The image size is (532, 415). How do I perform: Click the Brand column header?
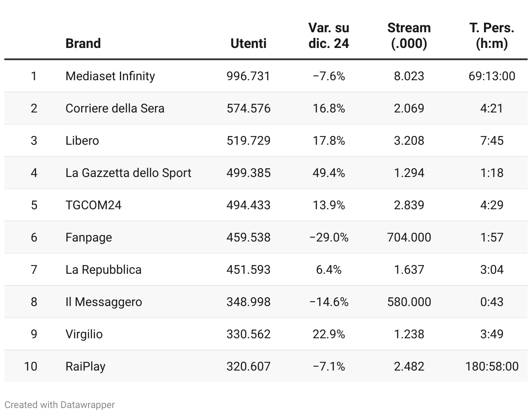(x=83, y=43)
